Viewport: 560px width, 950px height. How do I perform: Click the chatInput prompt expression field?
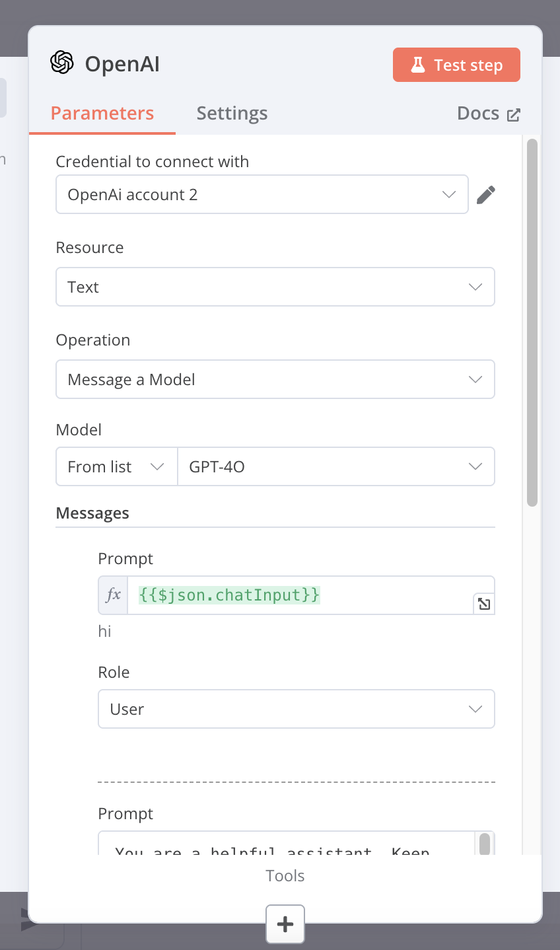pyautogui.click(x=297, y=595)
